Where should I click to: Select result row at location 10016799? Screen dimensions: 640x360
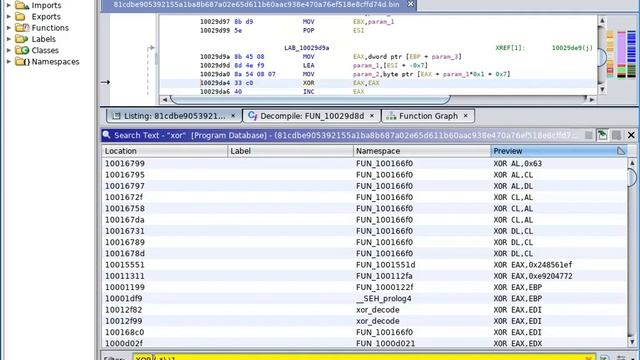click(364, 164)
